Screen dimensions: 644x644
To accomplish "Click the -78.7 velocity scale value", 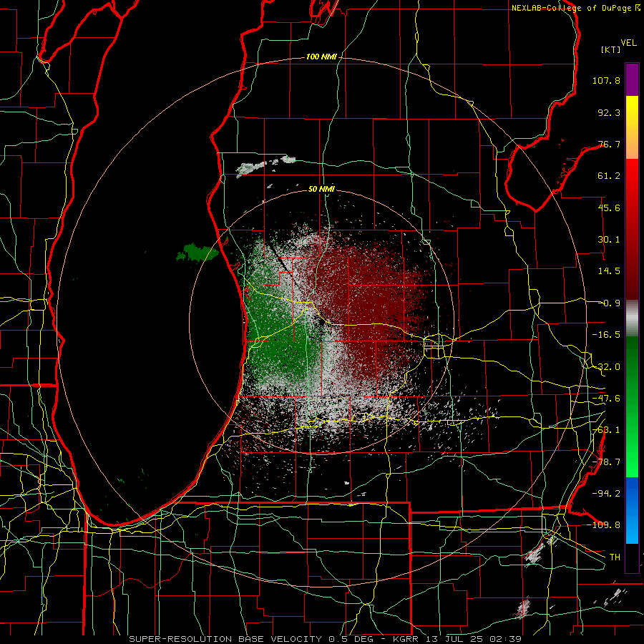I will click(606, 462).
